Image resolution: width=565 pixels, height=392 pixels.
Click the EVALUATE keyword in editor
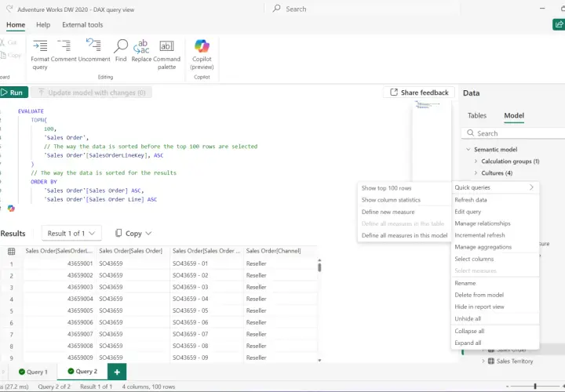[x=31, y=111]
